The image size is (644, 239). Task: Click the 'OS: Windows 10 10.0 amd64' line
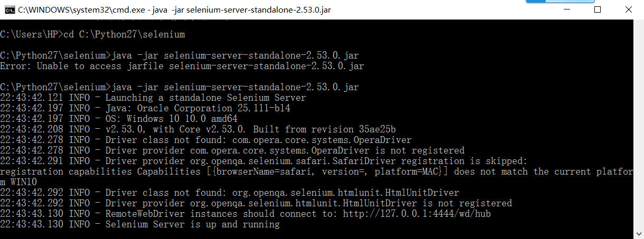(x=119, y=119)
